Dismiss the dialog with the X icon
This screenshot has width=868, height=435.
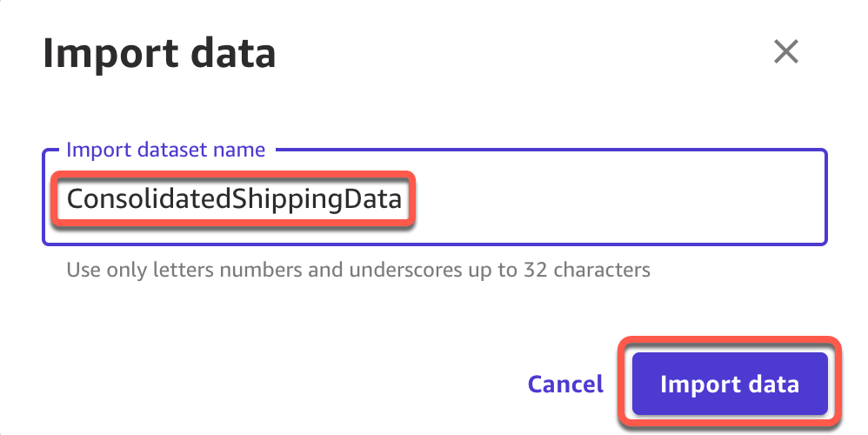(785, 53)
